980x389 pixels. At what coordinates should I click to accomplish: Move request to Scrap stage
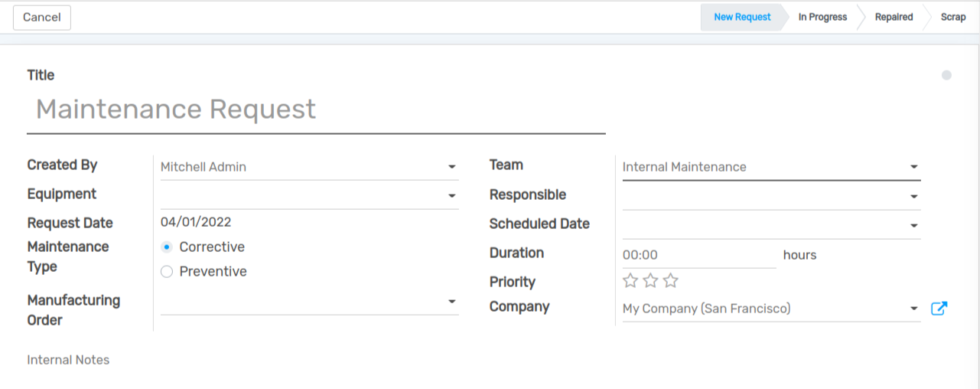click(x=952, y=17)
